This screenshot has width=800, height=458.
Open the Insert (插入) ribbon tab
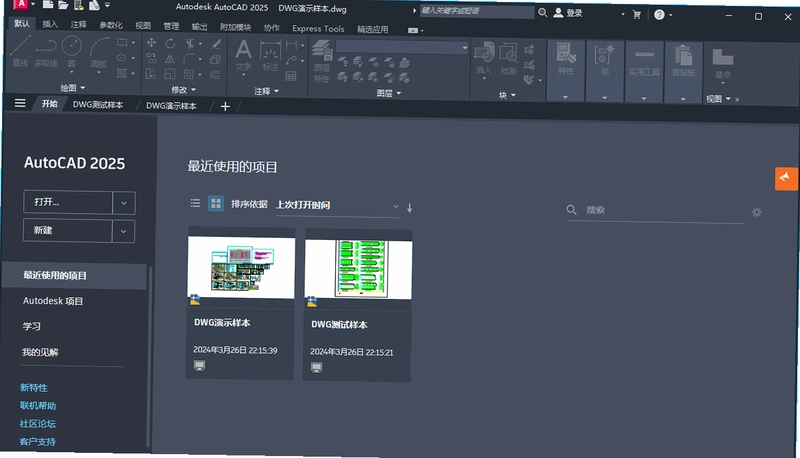[50, 24]
